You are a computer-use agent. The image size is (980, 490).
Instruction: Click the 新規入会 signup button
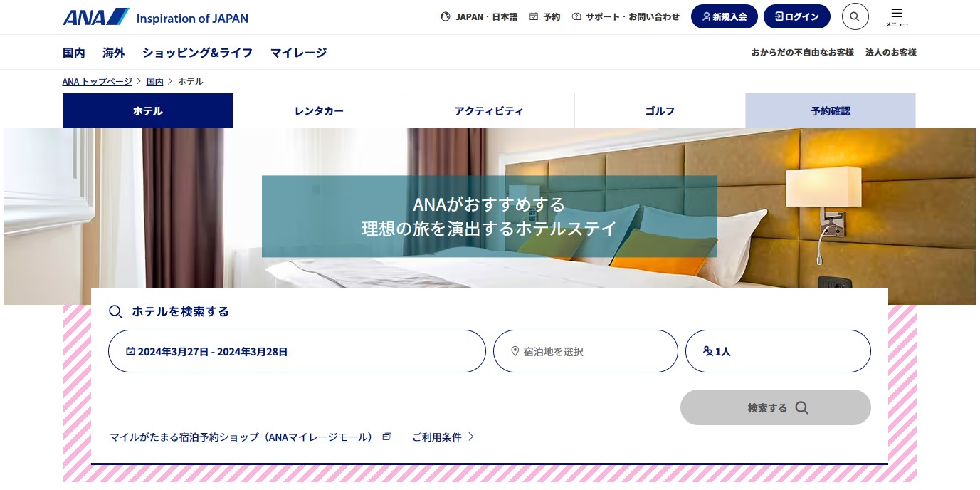click(x=724, y=16)
